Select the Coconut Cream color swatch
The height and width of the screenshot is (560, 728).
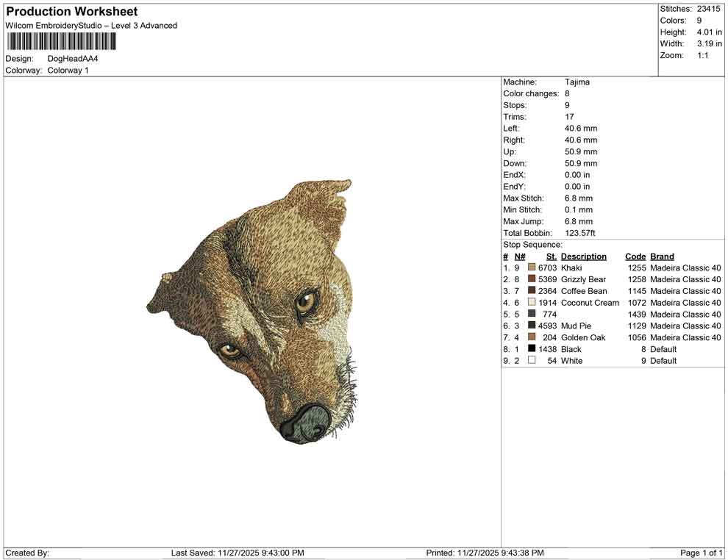pos(531,303)
